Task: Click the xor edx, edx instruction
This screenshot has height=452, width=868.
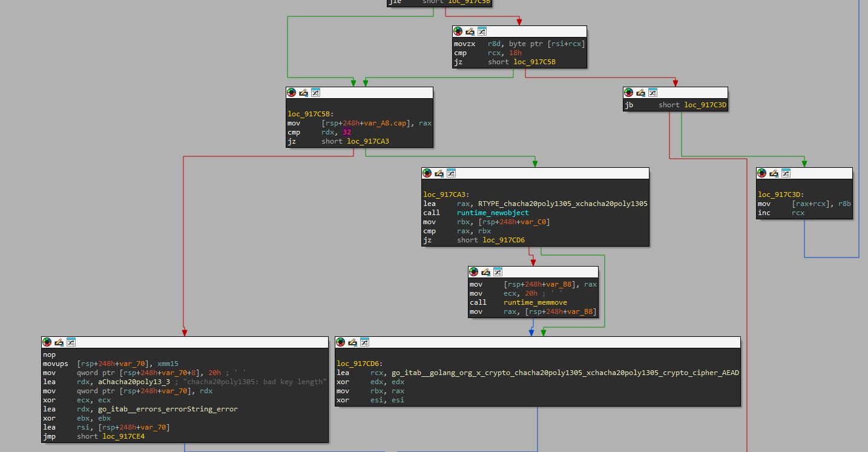Action: coord(370,382)
